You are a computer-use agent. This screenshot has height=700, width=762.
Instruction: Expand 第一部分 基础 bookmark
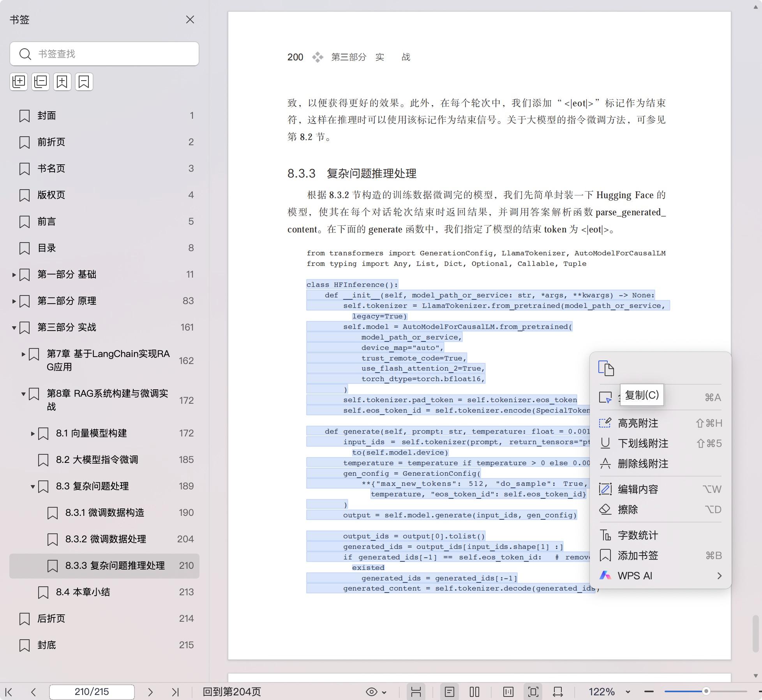pyautogui.click(x=14, y=275)
